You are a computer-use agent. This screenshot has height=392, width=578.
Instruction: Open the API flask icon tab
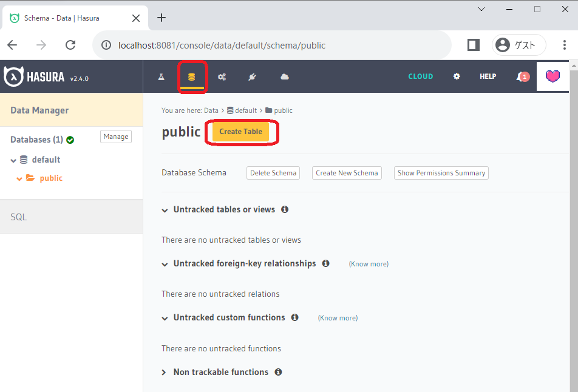[161, 76]
